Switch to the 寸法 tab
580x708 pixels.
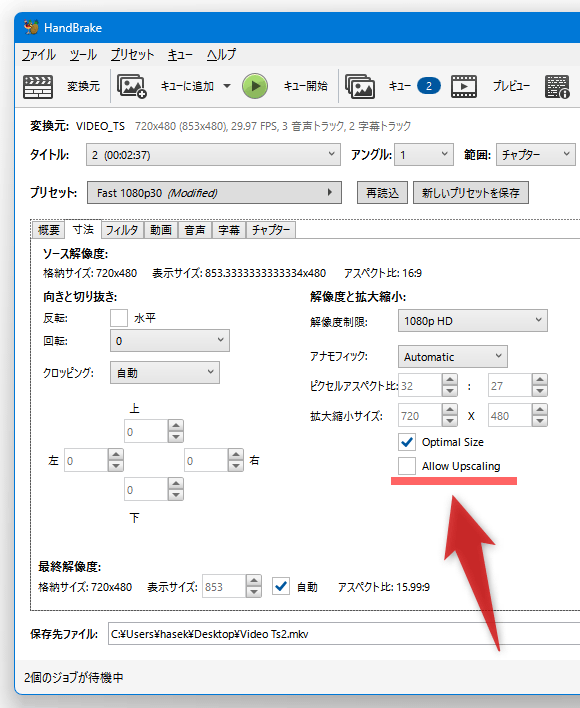pos(84,229)
